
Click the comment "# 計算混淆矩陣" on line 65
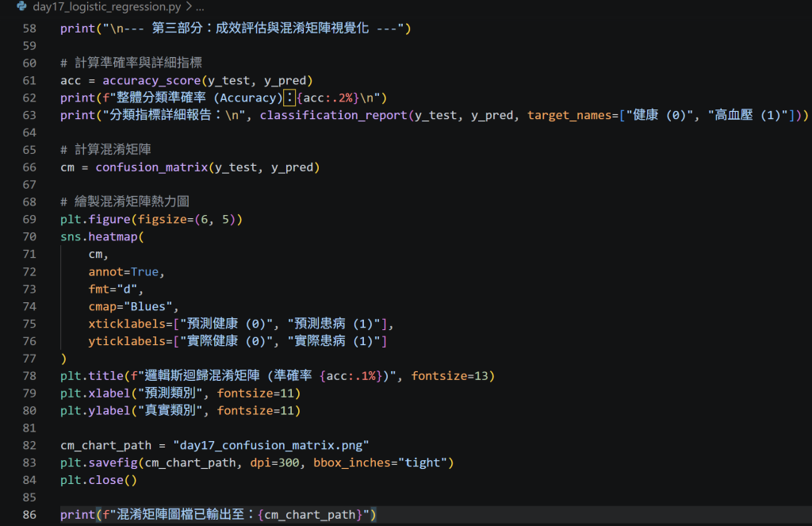pos(105,150)
